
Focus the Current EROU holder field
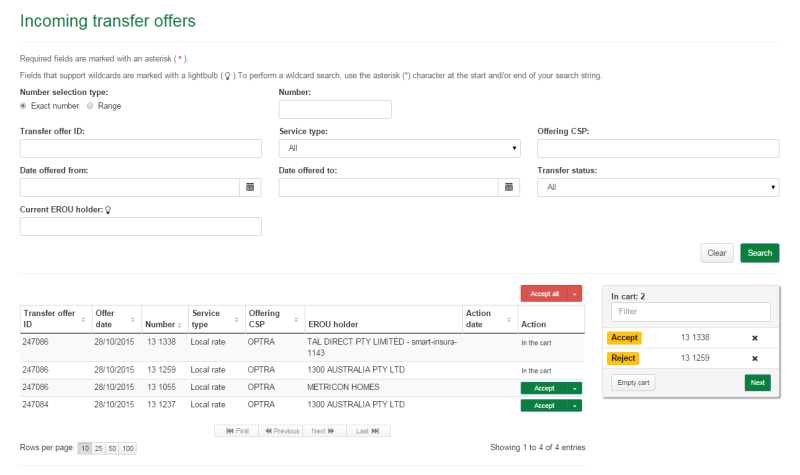tap(141, 227)
